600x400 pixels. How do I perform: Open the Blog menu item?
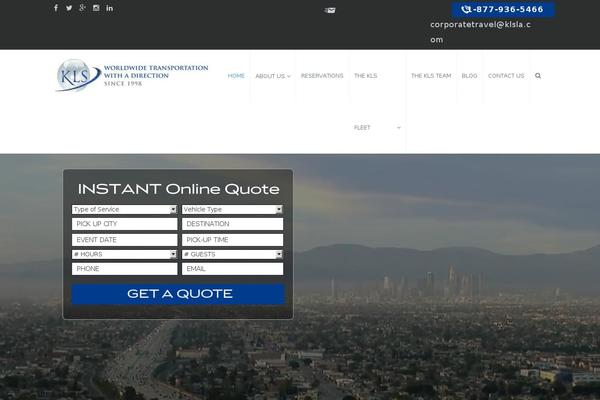pyautogui.click(x=470, y=76)
